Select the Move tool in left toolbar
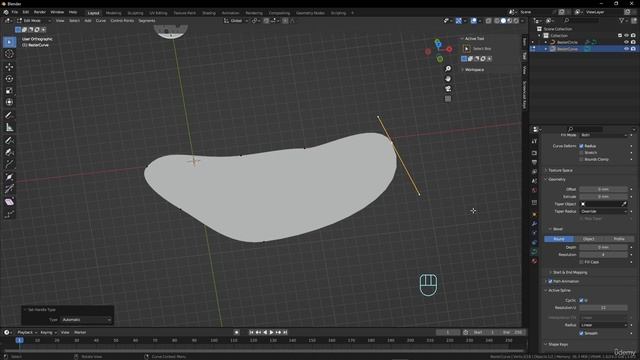This screenshot has width=640, height=360. point(9,67)
